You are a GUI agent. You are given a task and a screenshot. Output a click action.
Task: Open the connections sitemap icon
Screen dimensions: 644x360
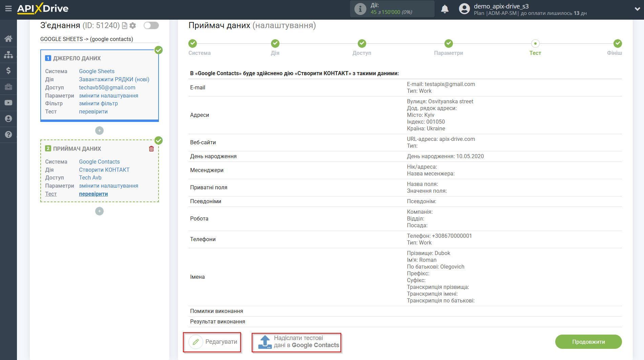[8, 55]
